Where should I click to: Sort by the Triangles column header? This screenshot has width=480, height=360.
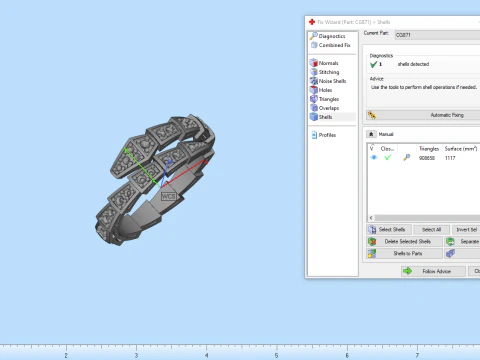pyautogui.click(x=429, y=149)
